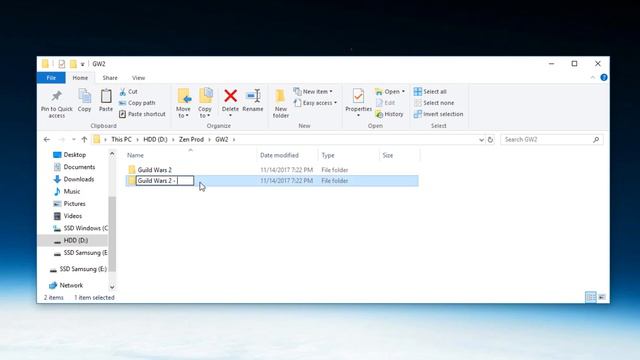The width and height of the screenshot is (640, 360).
Task: Open the Delete dropdown arrow
Action: click(x=231, y=116)
